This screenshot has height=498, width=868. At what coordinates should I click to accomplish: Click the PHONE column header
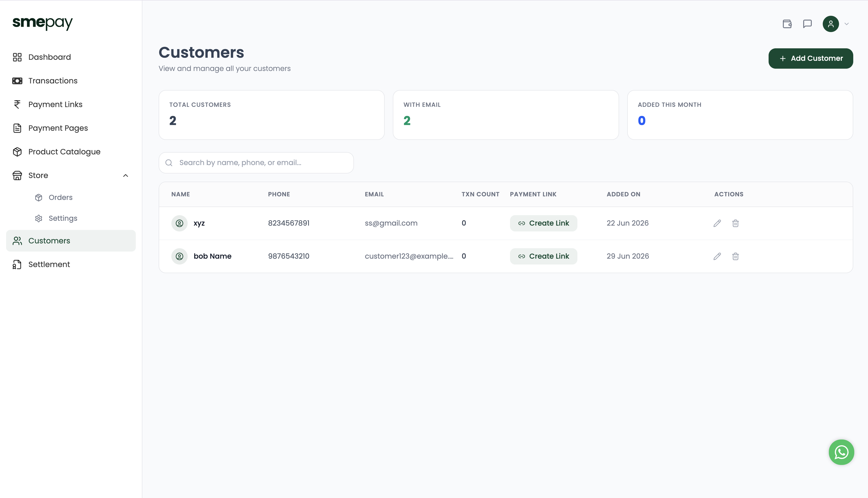pyautogui.click(x=279, y=194)
